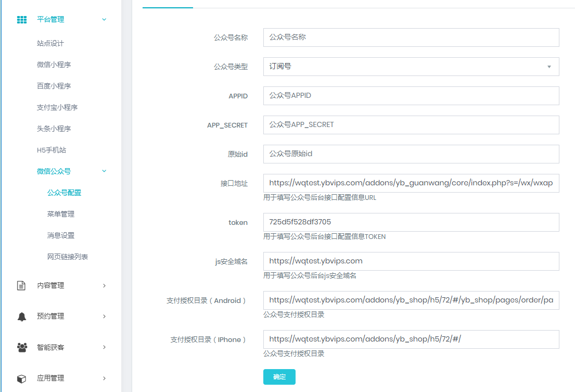Image resolution: width=575 pixels, height=392 pixels.
Task: Click the 内容管理 document icon
Action: (x=21, y=286)
